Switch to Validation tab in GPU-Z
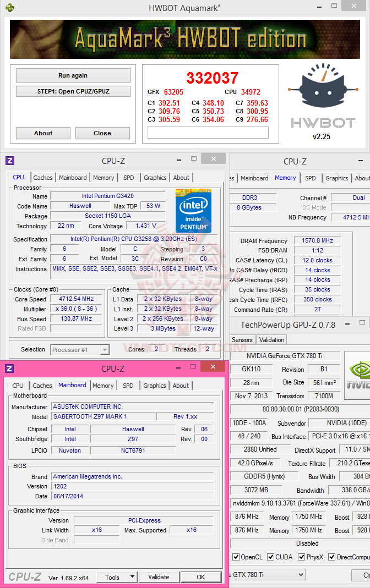Screen dimensions: 370x588 pyautogui.click(x=271, y=340)
